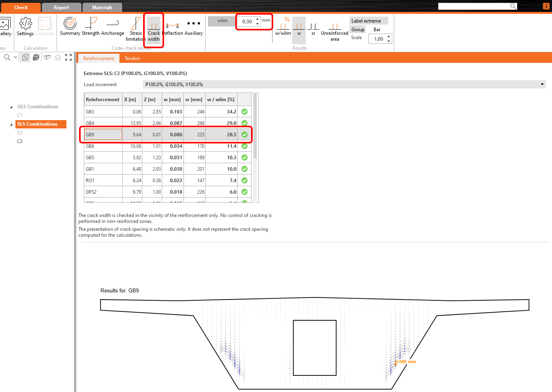This screenshot has width=552, height=392.
Task: Select combination C1 in the tree
Action: [x=20, y=115]
